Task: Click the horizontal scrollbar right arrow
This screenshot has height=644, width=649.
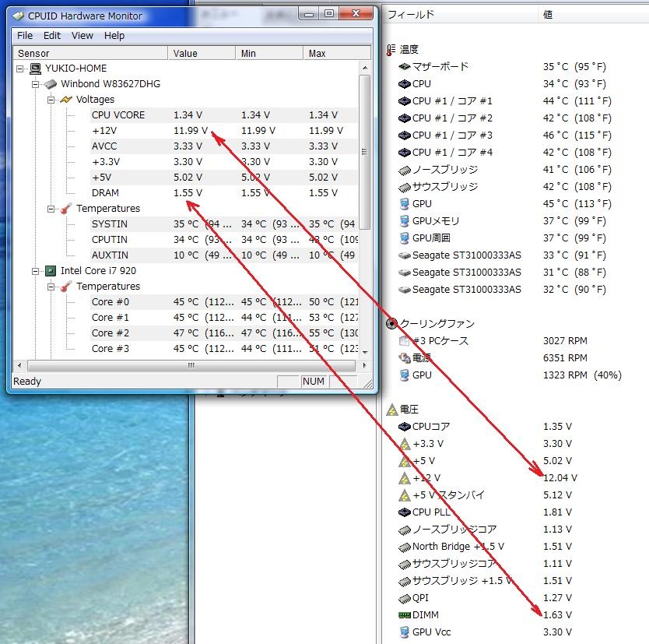Action: pyautogui.click(x=365, y=366)
